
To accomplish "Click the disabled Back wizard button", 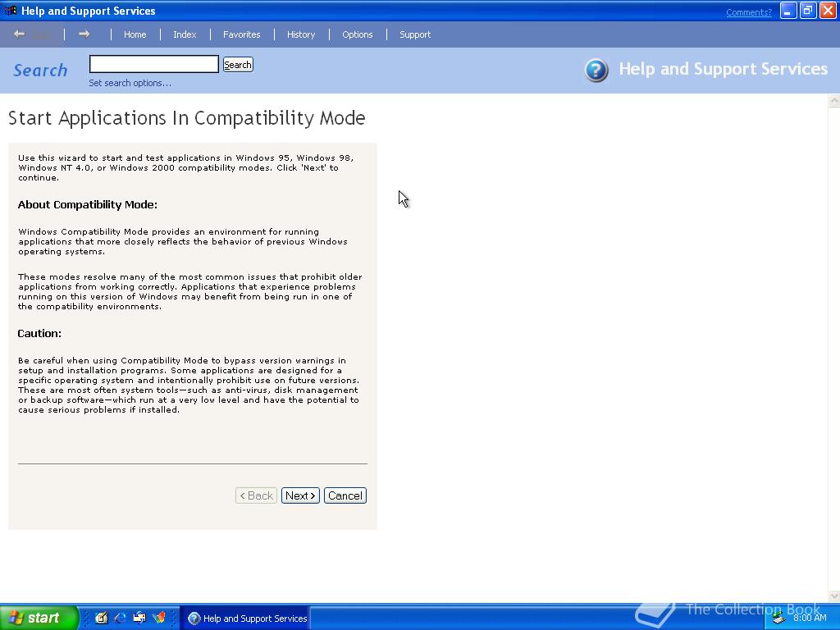I will (256, 495).
